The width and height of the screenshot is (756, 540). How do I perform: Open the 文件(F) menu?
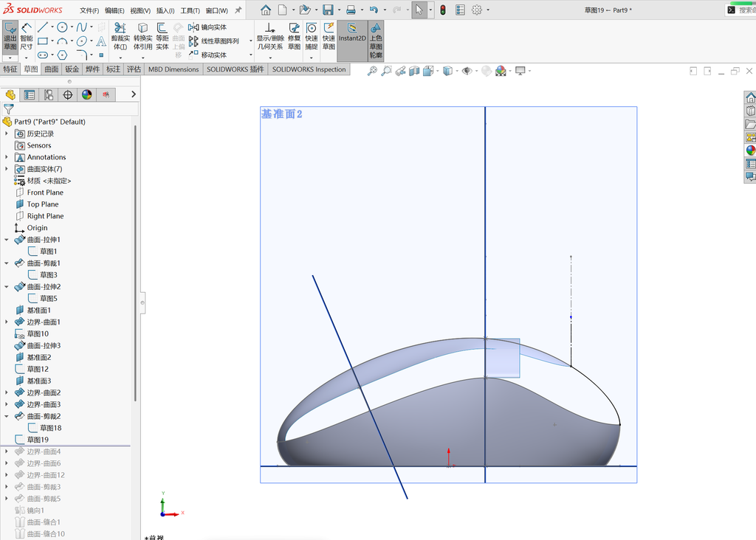click(89, 10)
